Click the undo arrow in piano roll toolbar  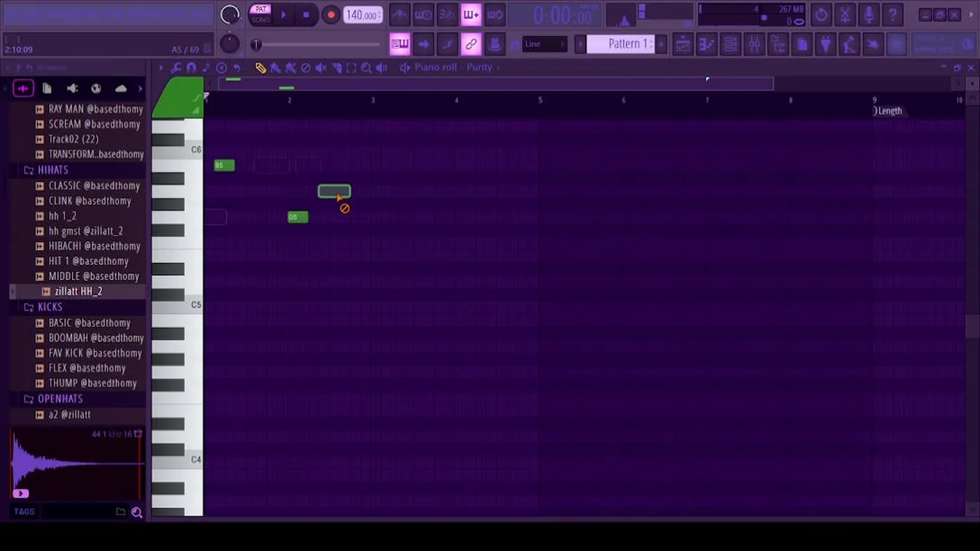(237, 67)
